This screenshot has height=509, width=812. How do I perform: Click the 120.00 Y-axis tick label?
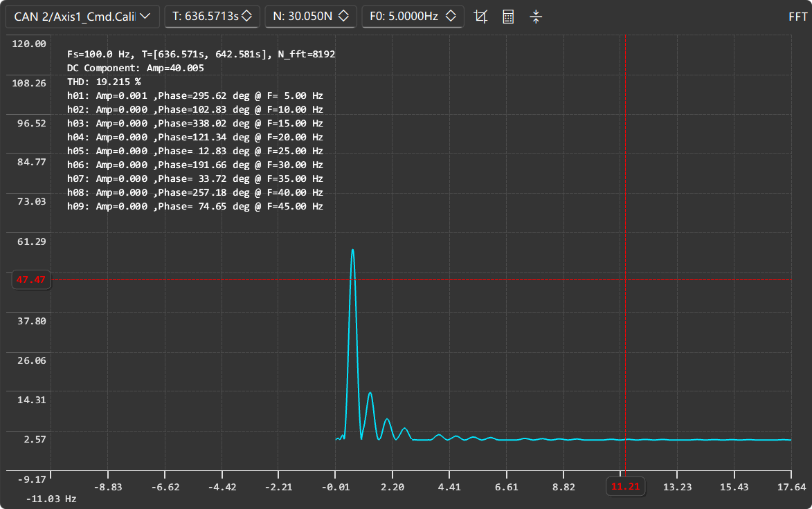[29, 44]
